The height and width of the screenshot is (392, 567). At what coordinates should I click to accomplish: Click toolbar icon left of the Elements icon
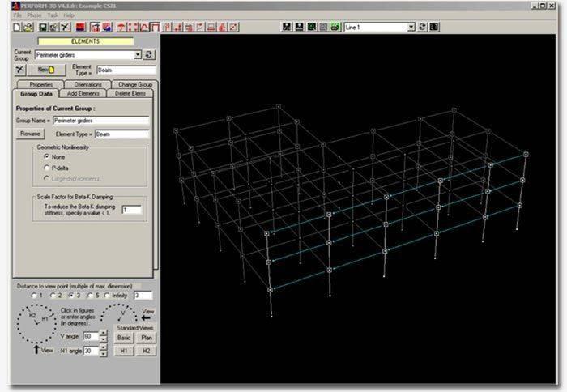144,27
